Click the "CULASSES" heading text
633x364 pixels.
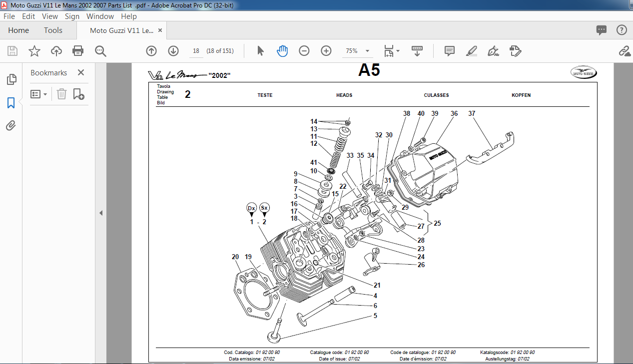pos(436,95)
